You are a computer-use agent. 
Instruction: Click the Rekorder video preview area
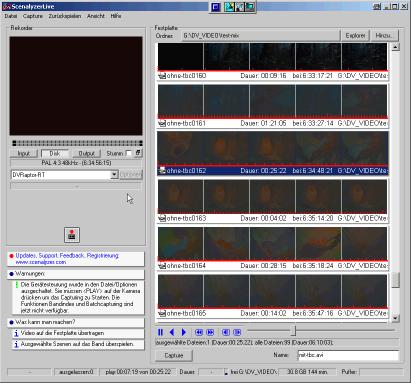point(76,86)
